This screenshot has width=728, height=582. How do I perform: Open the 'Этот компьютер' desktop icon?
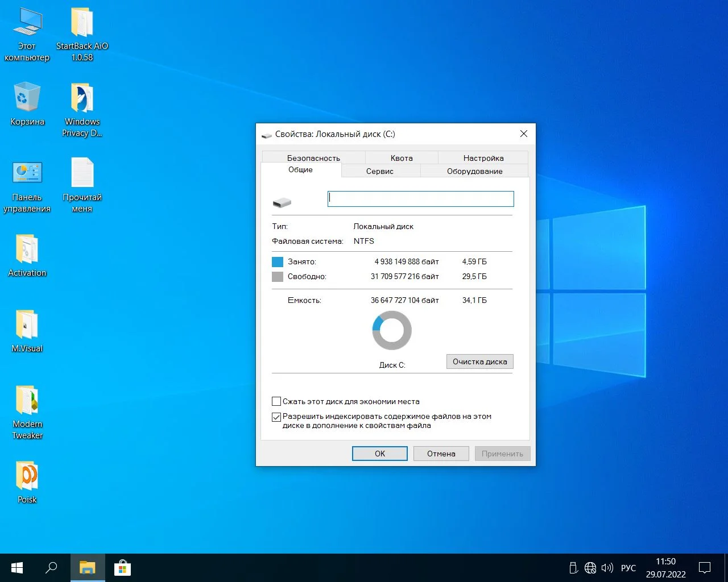(x=27, y=24)
